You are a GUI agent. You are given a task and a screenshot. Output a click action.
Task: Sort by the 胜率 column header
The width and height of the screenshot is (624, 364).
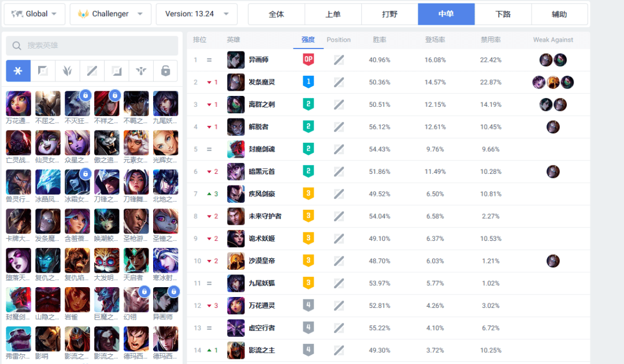click(379, 40)
